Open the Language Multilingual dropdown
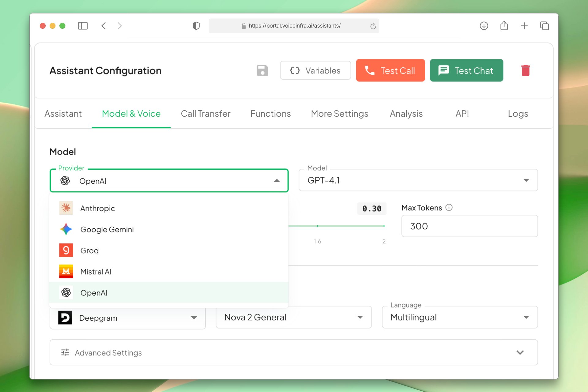The width and height of the screenshot is (588, 392). pyautogui.click(x=460, y=317)
